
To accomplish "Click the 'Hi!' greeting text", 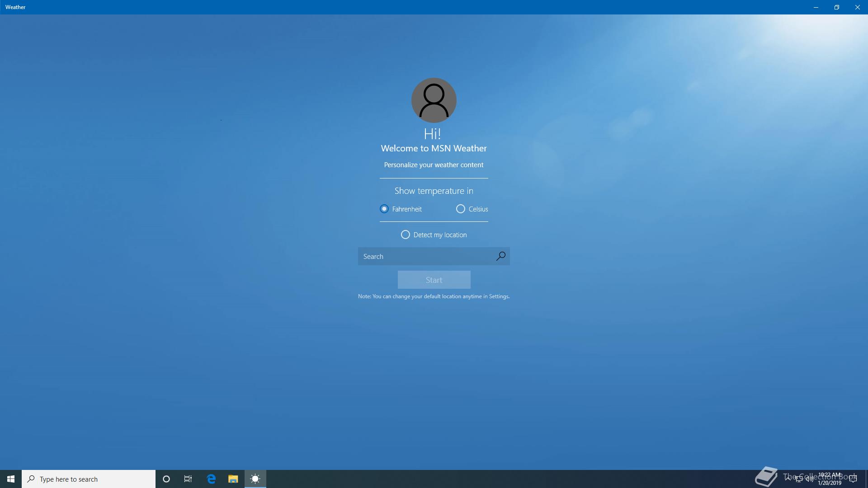I will [x=432, y=134].
